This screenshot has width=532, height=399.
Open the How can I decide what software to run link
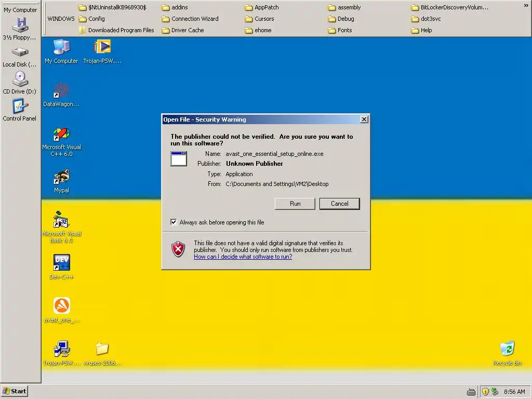click(243, 257)
